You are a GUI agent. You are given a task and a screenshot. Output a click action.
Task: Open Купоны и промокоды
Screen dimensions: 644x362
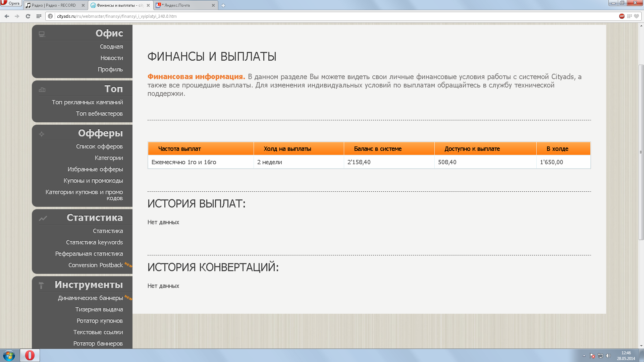point(93,181)
